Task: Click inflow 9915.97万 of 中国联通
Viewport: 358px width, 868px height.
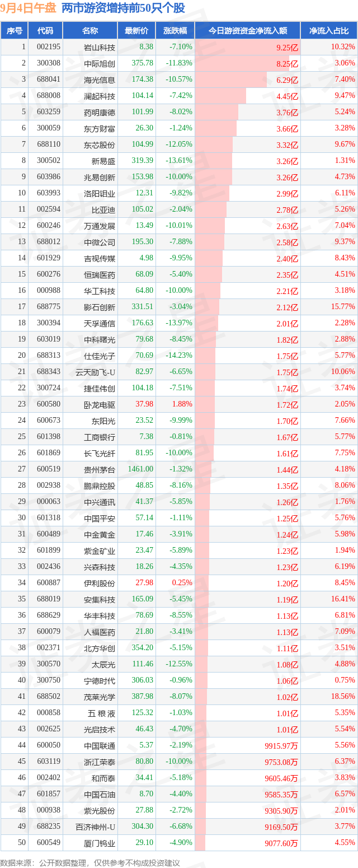Action: 282,746
